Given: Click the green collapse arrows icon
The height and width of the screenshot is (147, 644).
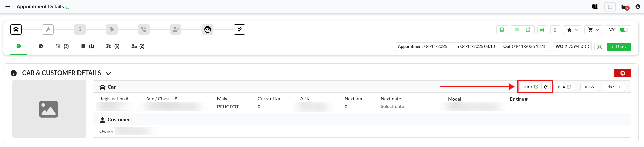Looking at the screenshot, I should (x=599, y=47).
